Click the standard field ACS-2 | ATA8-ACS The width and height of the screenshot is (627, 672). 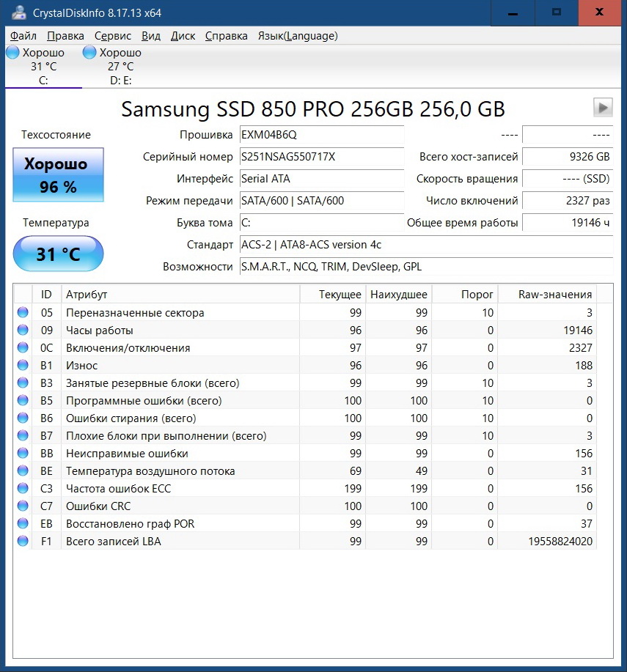tap(426, 245)
